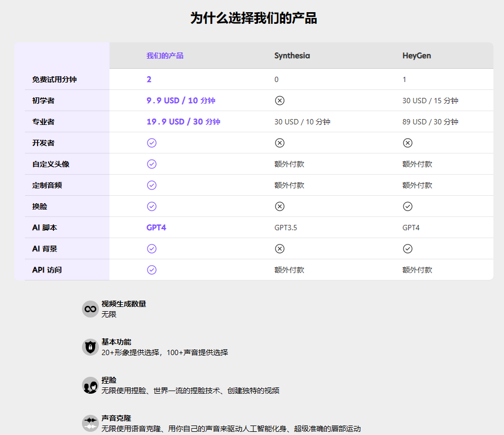Click price 19.9 USD / 30 分钟
504x435 pixels.
pos(184,122)
